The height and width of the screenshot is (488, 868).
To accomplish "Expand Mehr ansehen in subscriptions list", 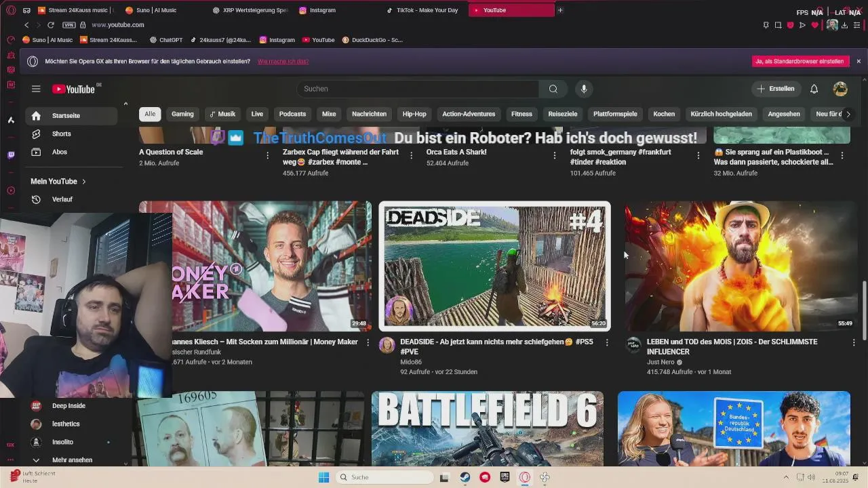I will tap(71, 460).
